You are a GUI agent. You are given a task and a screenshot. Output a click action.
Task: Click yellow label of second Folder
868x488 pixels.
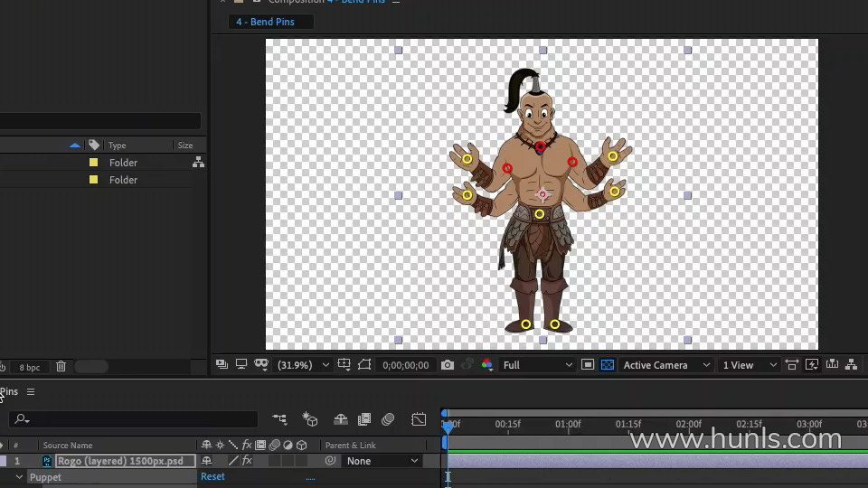pyautogui.click(x=93, y=179)
